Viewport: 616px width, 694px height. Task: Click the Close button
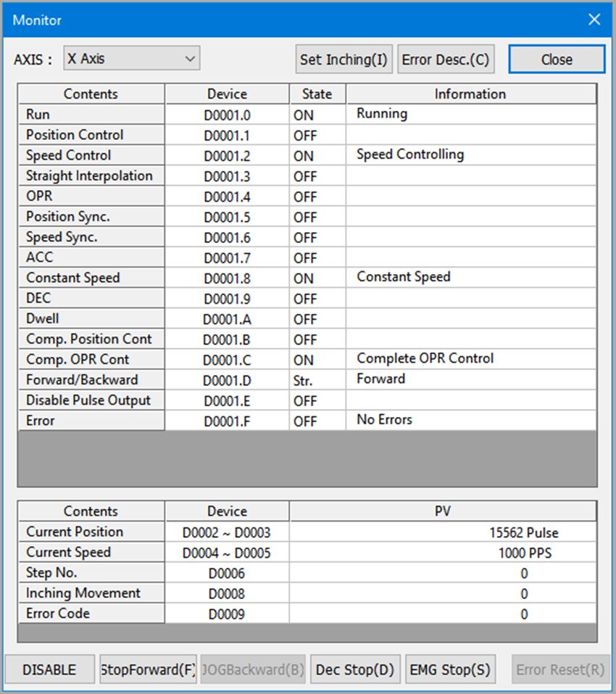point(557,59)
